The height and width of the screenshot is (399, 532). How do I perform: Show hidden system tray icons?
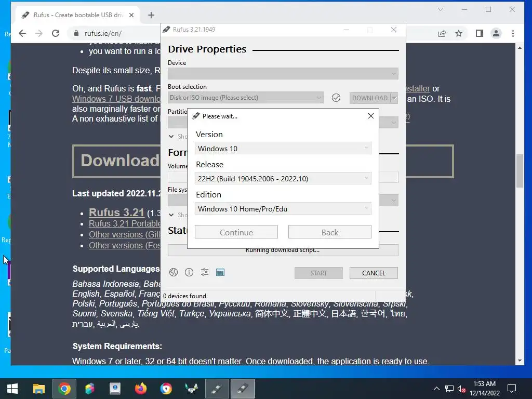436,389
